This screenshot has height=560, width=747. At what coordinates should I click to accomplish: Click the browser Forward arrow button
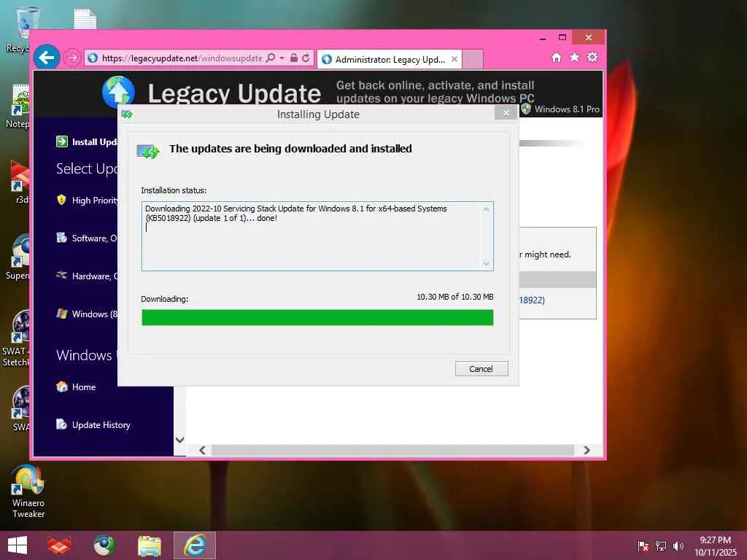[x=72, y=58]
